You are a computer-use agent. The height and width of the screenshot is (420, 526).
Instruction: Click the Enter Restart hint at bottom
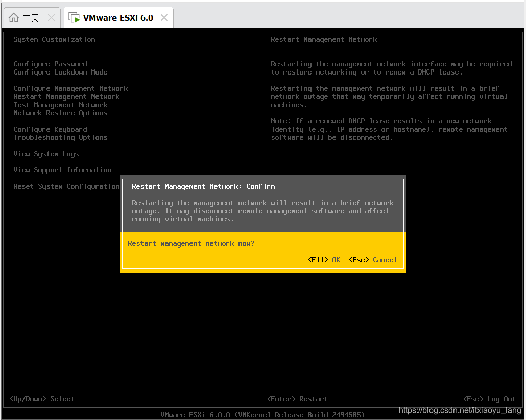click(297, 399)
